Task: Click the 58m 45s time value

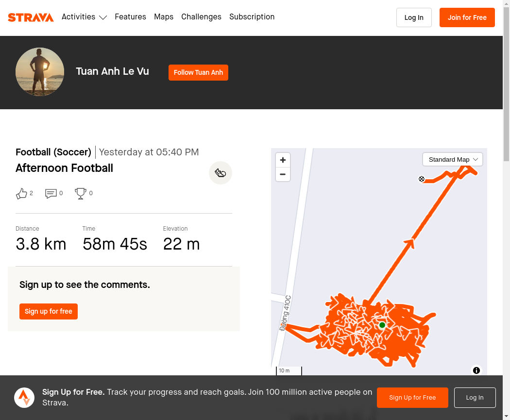Action: point(115,244)
